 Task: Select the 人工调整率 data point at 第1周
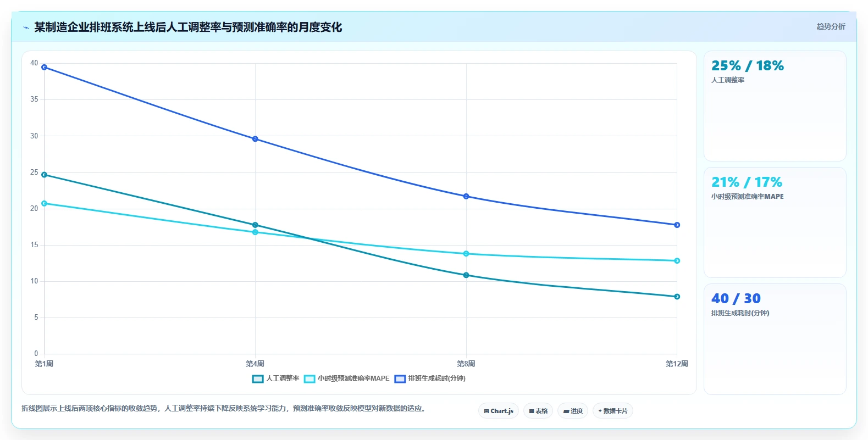click(x=45, y=175)
